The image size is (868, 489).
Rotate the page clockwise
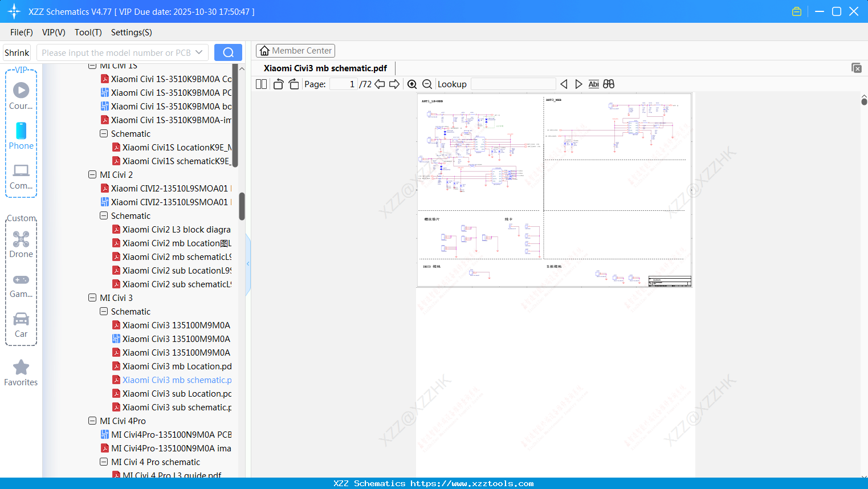294,84
